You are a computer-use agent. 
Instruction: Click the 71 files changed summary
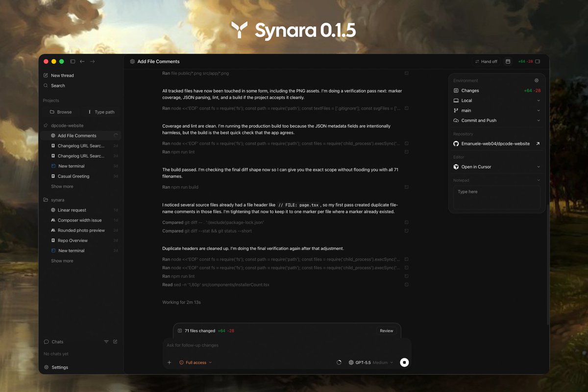coord(200,331)
